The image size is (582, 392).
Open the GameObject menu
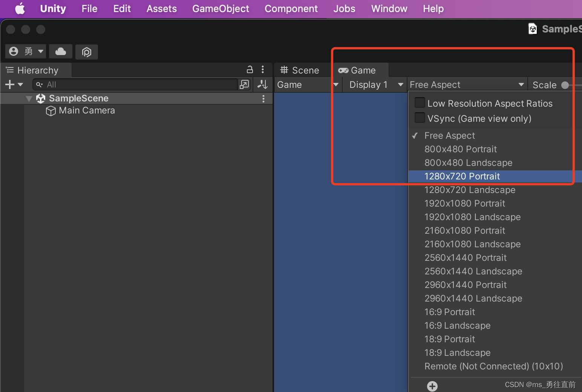pos(221,8)
